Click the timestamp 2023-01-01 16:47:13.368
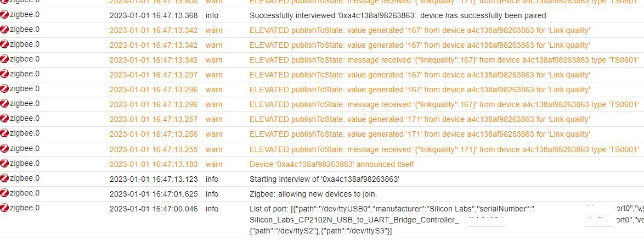This screenshot has height=240, width=644. pyautogui.click(x=154, y=15)
